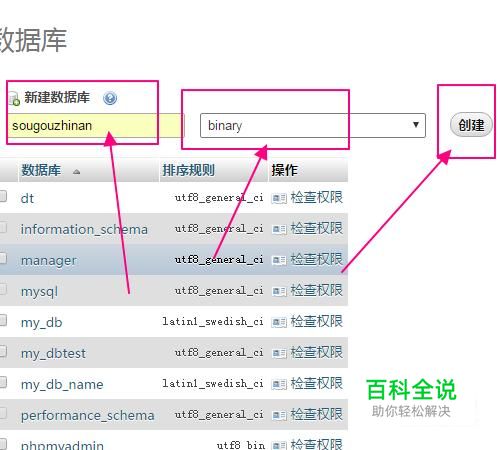The height and width of the screenshot is (450, 500).
Task: Click latin1_swedish_ci collation in the my_db row
Action: [213, 322]
